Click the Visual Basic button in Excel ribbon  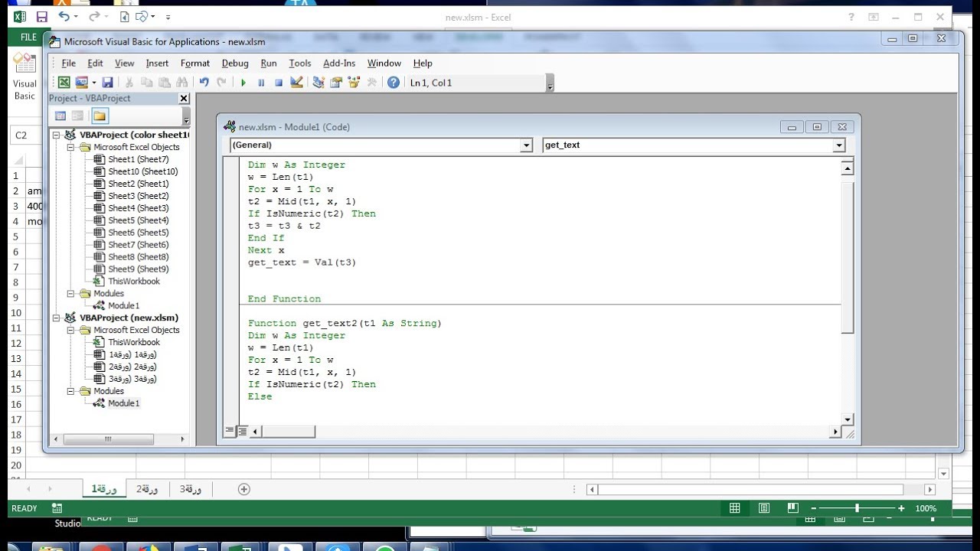pos(24,77)
